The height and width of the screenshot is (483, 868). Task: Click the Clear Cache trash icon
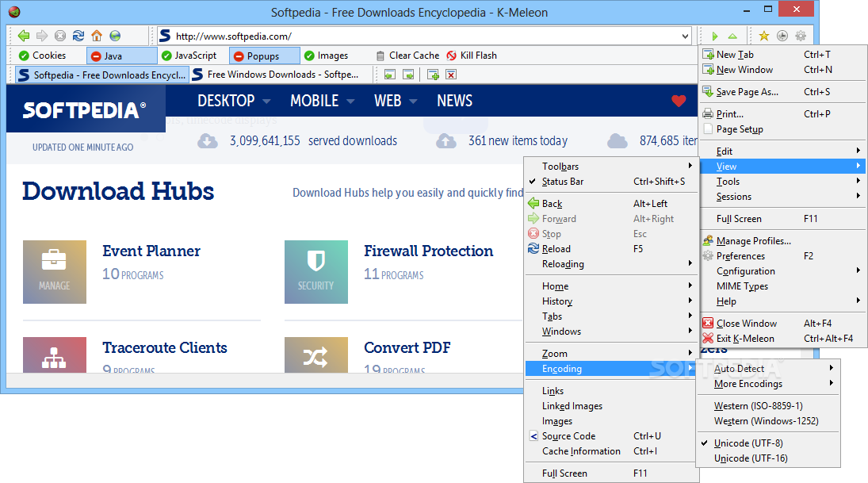[380, 56]
